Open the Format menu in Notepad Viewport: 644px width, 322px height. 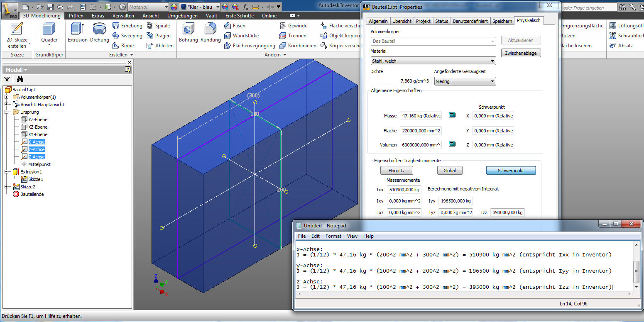tap(333, 236)
